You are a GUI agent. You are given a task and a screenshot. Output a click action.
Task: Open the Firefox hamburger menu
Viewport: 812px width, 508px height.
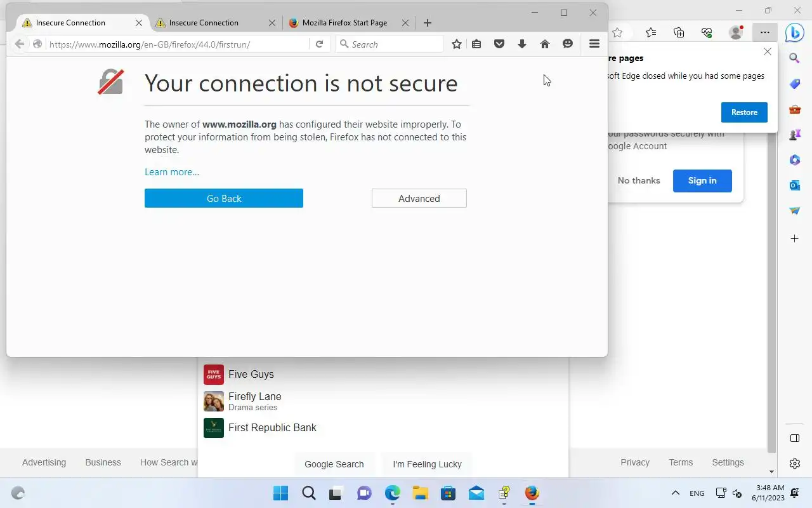pos(594,44)
